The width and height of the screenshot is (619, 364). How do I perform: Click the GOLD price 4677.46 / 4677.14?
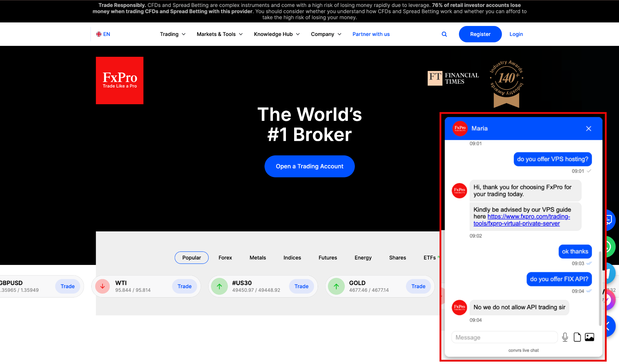click(x=369, y=290)
